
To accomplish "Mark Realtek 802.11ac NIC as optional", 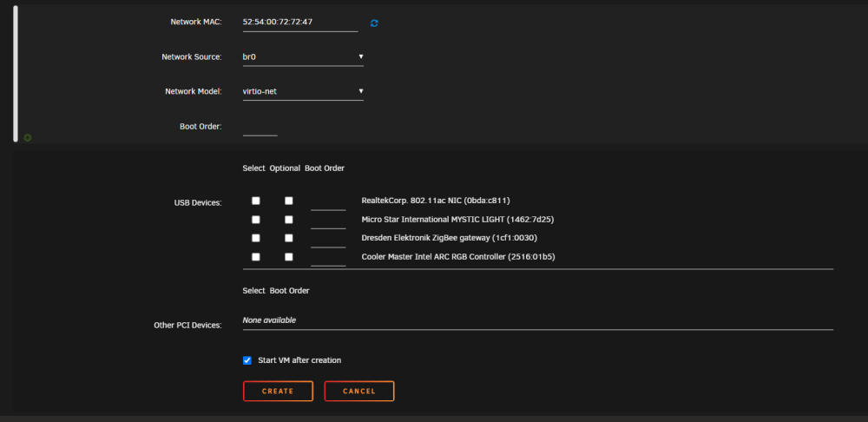I will click(x=289, y=201).
